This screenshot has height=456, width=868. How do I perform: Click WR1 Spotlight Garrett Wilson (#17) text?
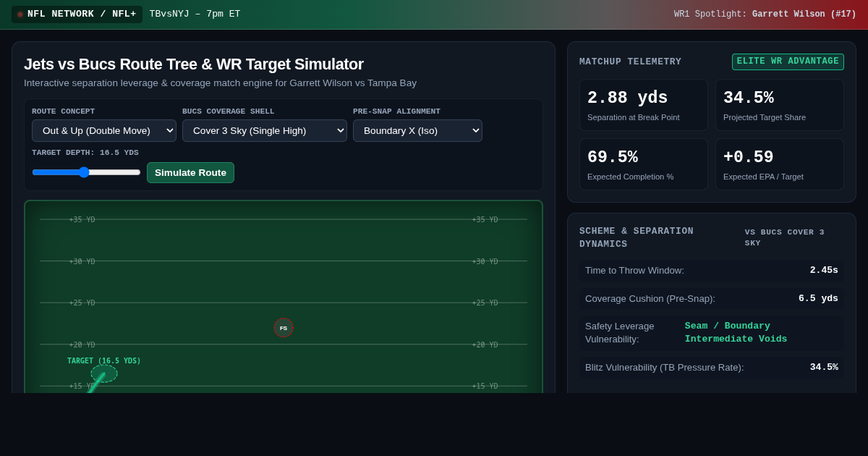[765, 14]
